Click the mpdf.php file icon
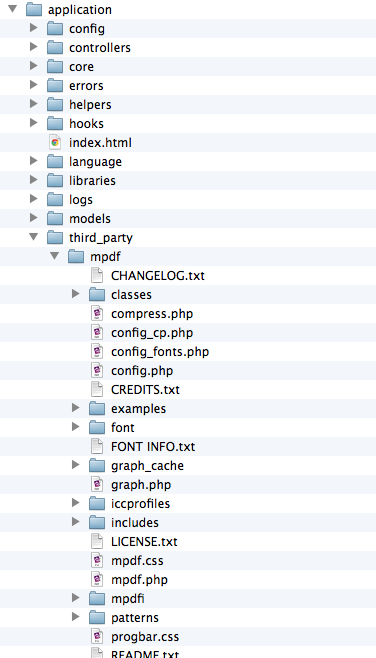Viewport: 376px width, 658px height. tap(97, 580)
